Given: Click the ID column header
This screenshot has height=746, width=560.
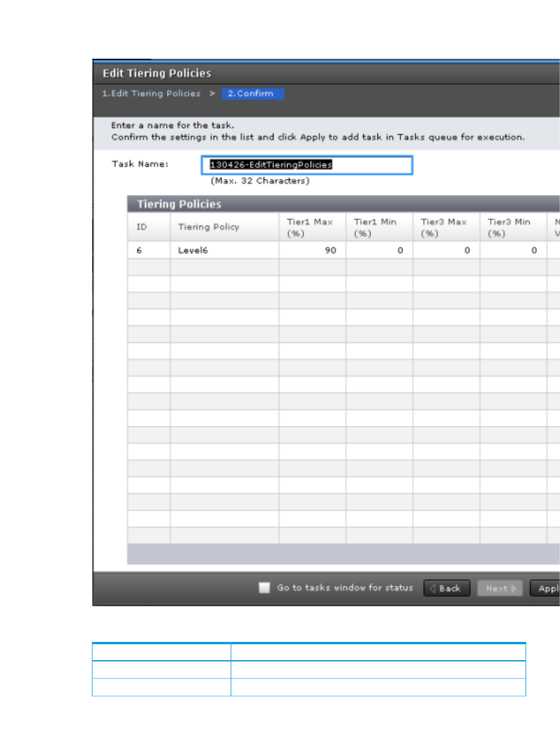Looking at the screenshot, I should [x=149, y=227].
